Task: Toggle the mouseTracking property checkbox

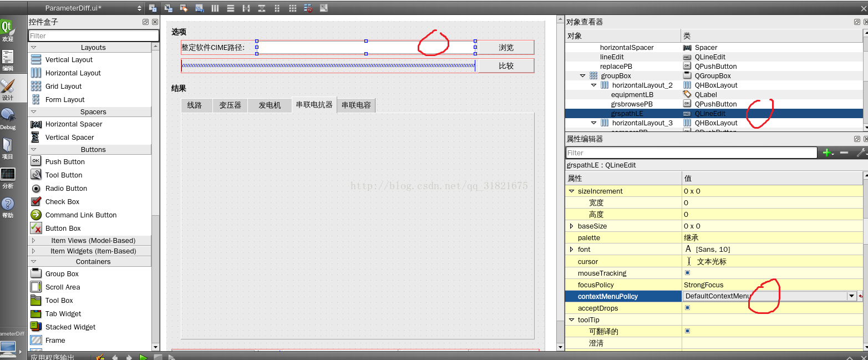Action: click(688, 273)
